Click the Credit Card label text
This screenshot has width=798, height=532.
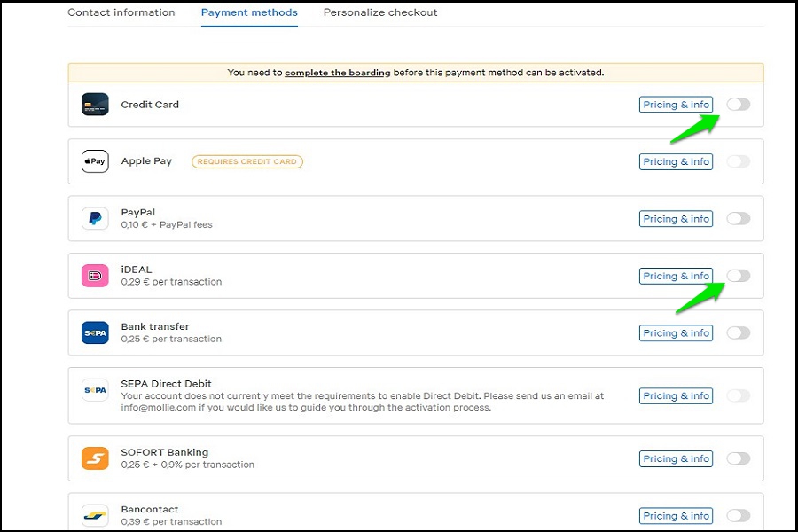[x=150, y=105]
